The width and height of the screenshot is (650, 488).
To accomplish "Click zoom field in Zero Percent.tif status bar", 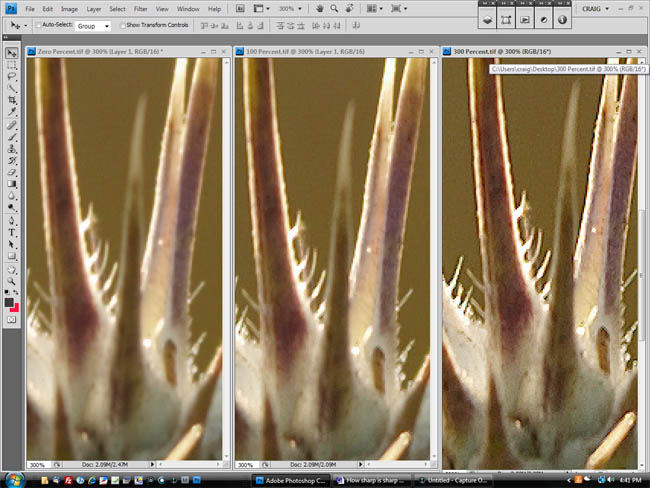I will [x=38, y=465].
